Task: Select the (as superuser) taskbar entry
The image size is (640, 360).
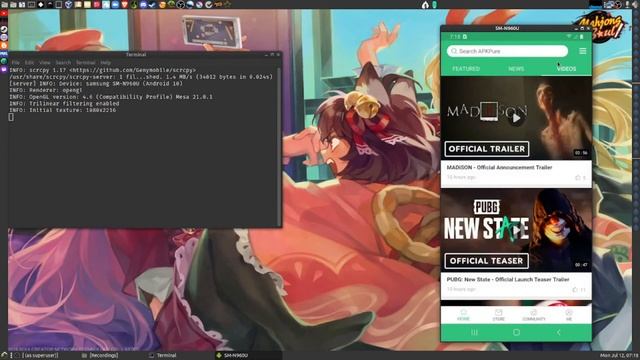Action: 37,356
